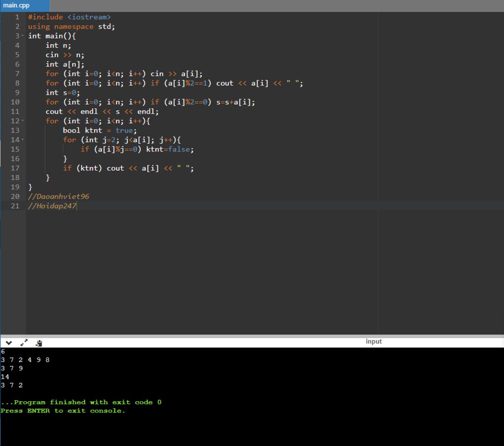
Task: Select the input console tab label
Action: click(374, 341)
